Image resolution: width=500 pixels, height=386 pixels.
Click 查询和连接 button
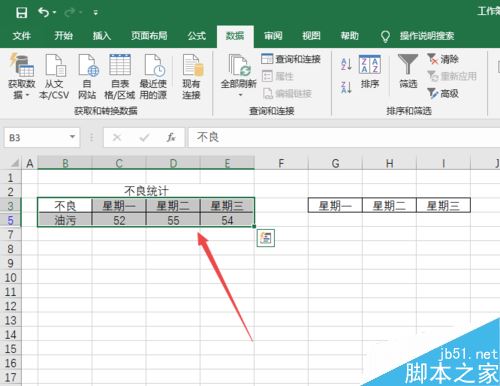tap(291, 59)
